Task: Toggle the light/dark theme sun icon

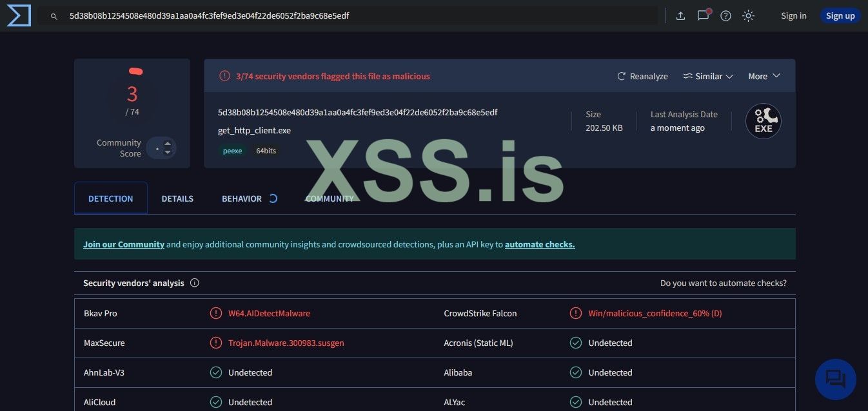Action: [x=748, y=15]
